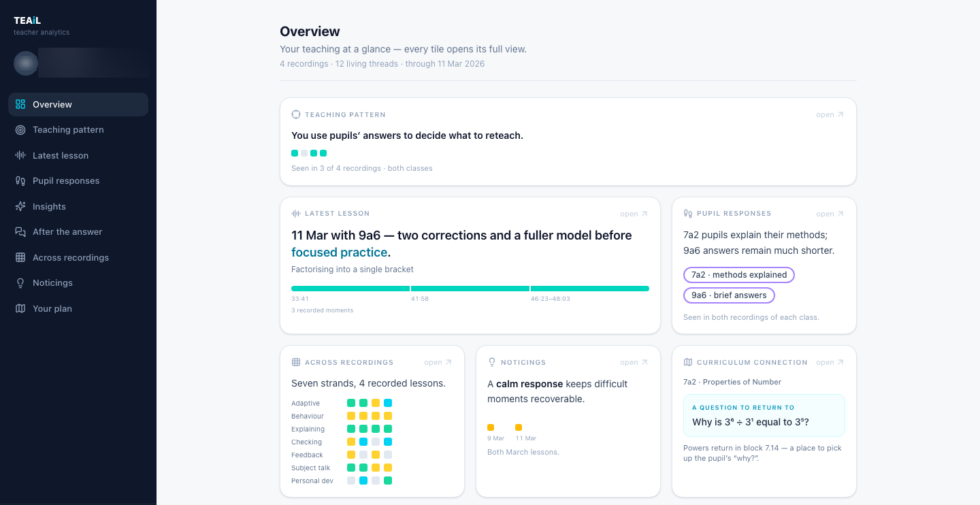Click the 11 Mar yellow noticing marker
Image resolution: width=980 pixels, height=505 pixels.
point(519,427)
